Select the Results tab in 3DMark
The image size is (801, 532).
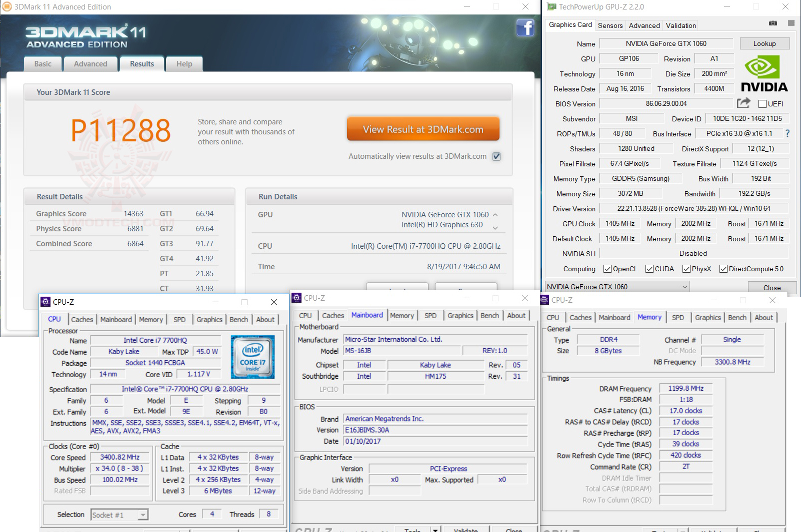click(142, 64)
